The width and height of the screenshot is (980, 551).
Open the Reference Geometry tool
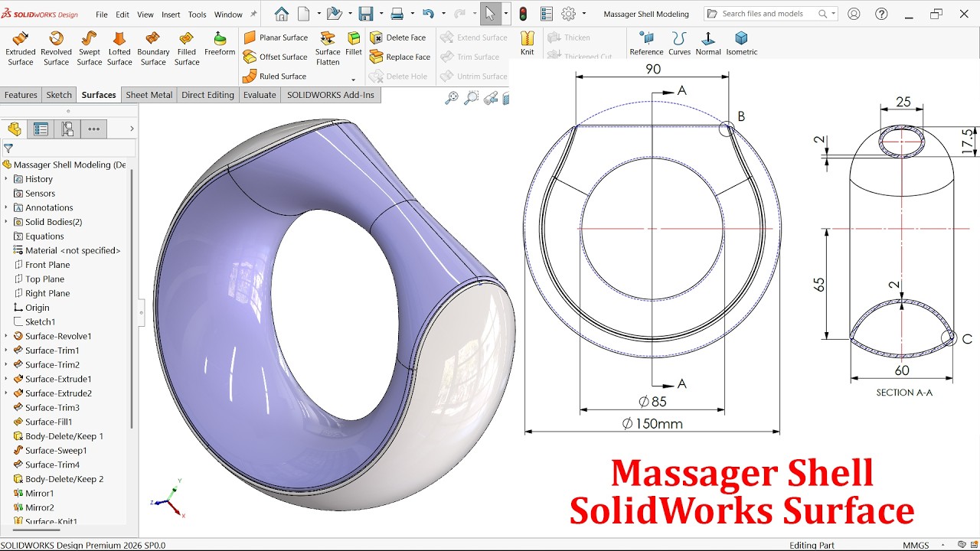(x=646, y=44)
